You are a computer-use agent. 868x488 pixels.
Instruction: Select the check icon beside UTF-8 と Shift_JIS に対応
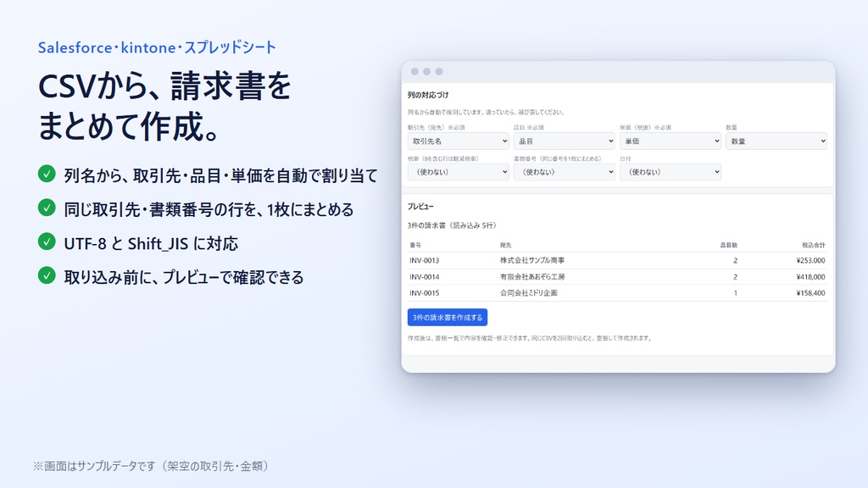[x=47, y=241]
